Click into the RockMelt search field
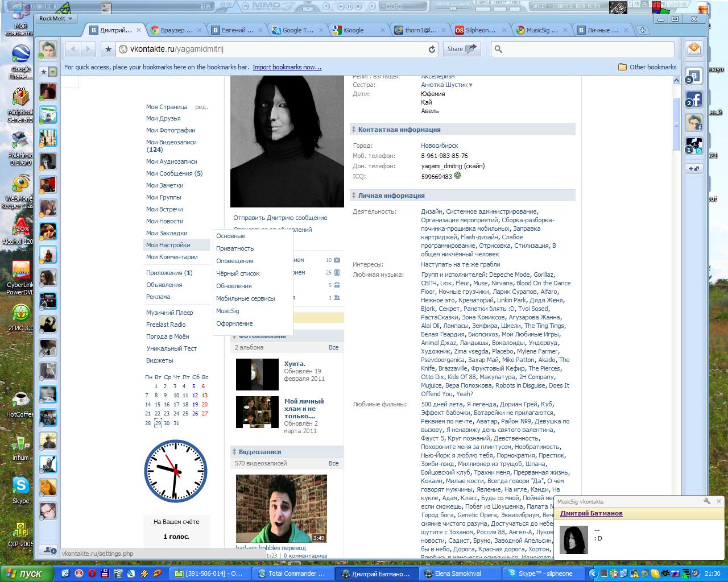The image size is (728, 582). [x=582, y=49]
